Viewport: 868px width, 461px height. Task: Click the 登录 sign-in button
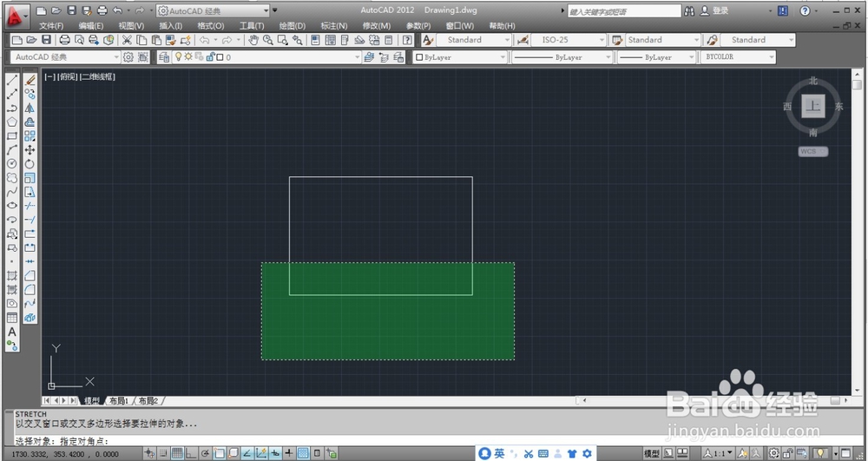pyautogui.click(x=714, y=10)
